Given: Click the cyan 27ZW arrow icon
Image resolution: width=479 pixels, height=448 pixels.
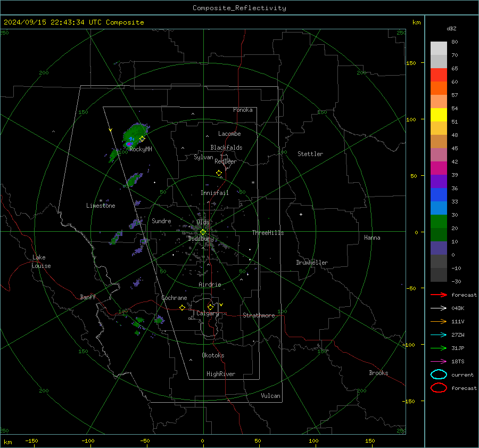Looking at the screenshot, I should pos(439,335).
